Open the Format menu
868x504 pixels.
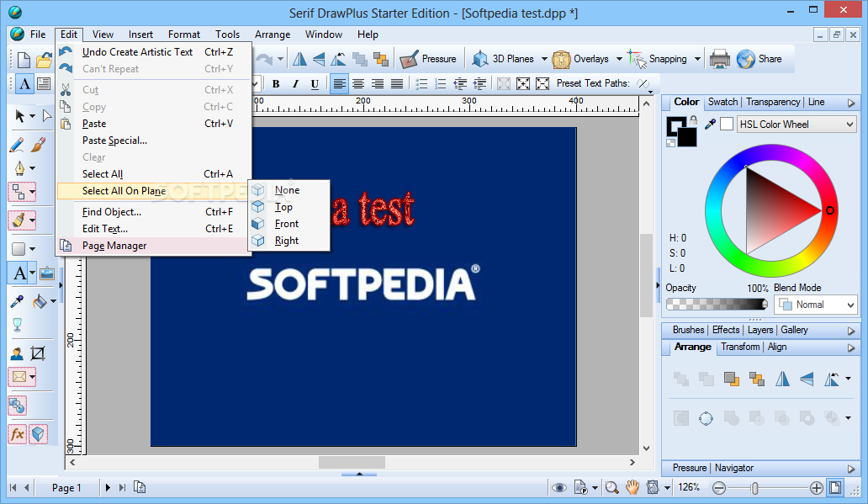184,34
